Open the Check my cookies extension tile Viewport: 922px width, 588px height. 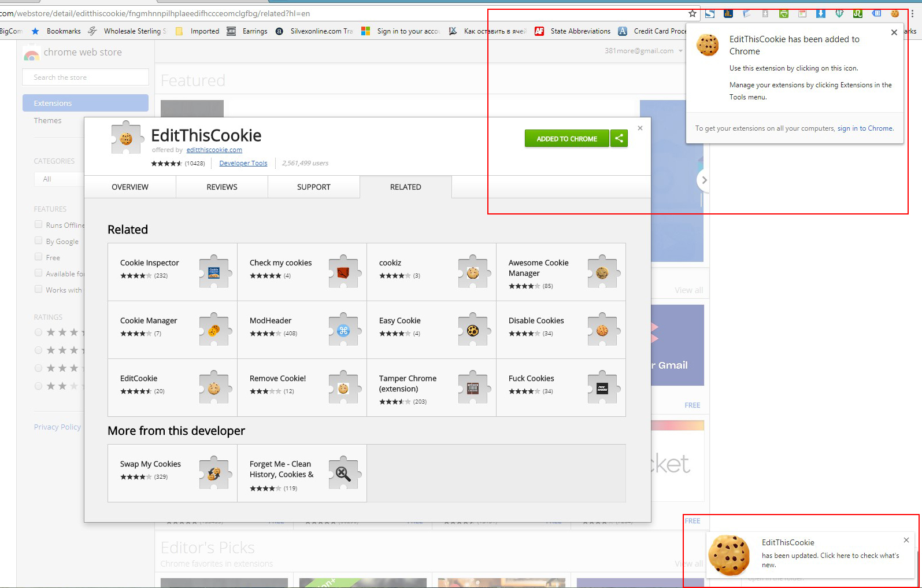click(x=302, y=272)
